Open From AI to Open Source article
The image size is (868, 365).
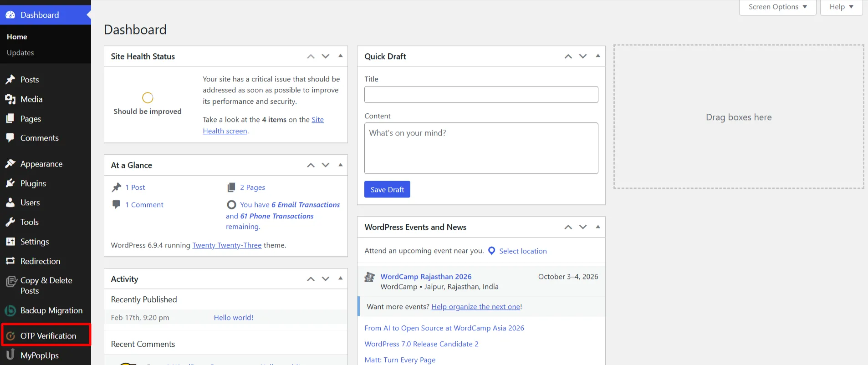[444, 328]
